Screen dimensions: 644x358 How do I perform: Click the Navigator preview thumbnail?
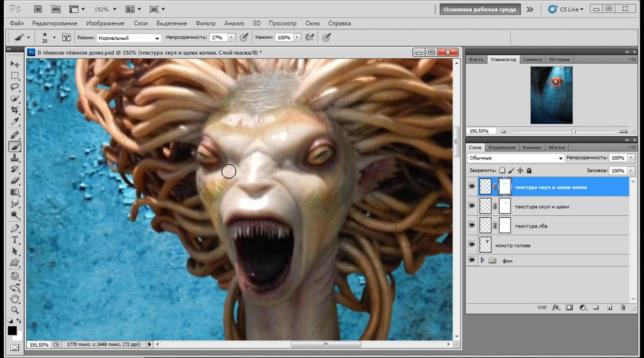(552, 94)
